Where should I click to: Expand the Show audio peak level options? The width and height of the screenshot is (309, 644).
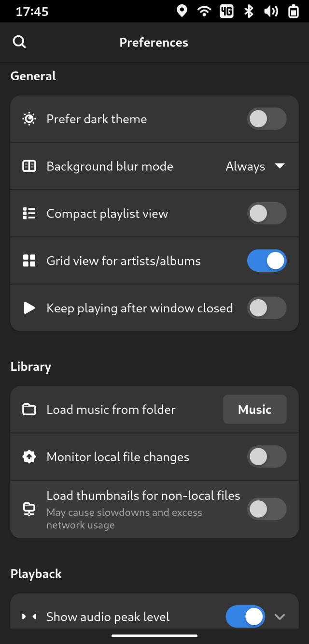pyautogui.click(x=280, y=616)
